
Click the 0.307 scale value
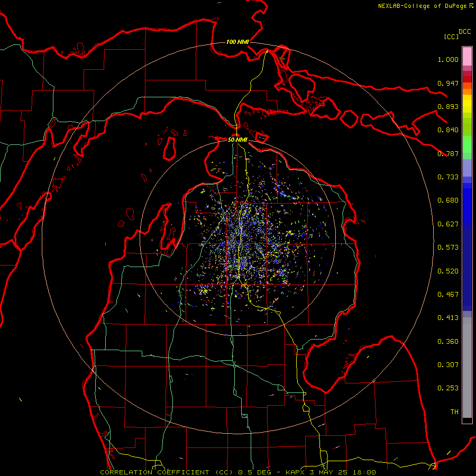pyautogui.click(x=448, y=365)
